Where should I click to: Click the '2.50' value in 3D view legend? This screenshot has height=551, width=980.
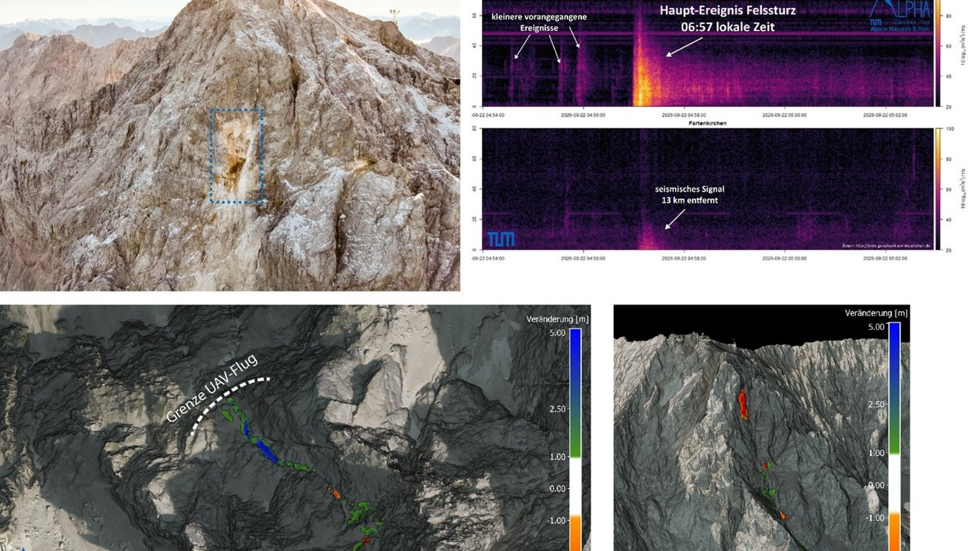(x=876, y=404)
